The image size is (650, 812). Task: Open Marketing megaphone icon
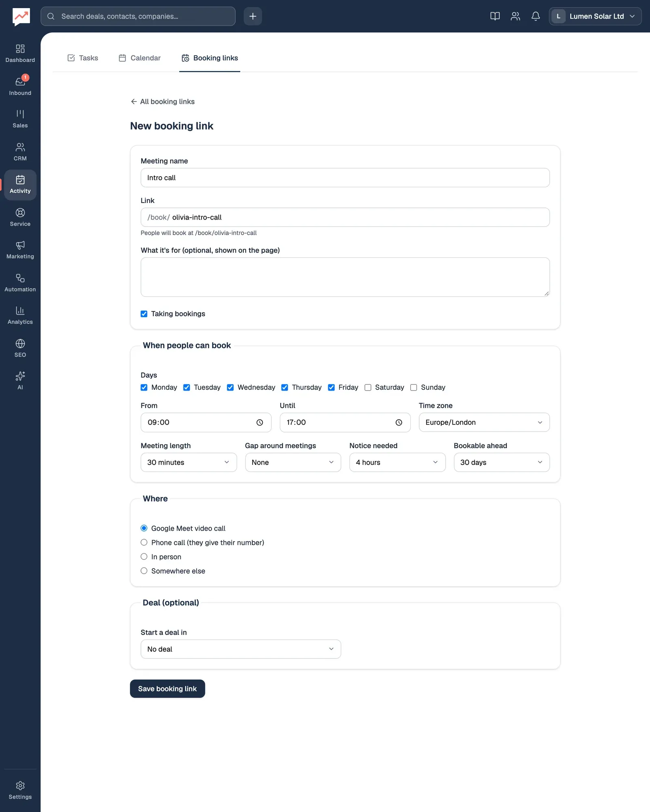(x=20, y=250)
